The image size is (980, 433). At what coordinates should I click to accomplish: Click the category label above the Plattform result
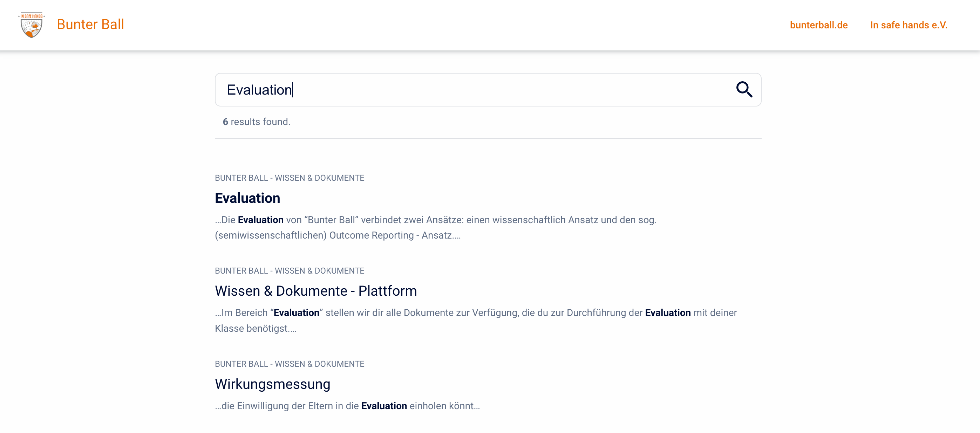point(290,271)
